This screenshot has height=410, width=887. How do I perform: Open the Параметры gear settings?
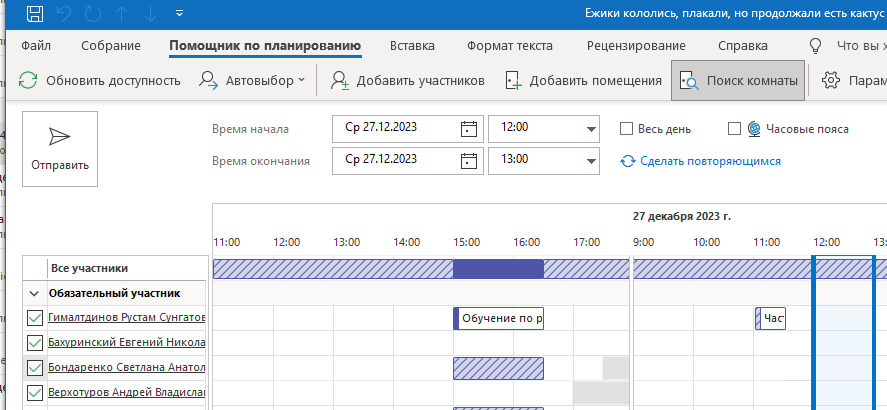pos(854,80)
